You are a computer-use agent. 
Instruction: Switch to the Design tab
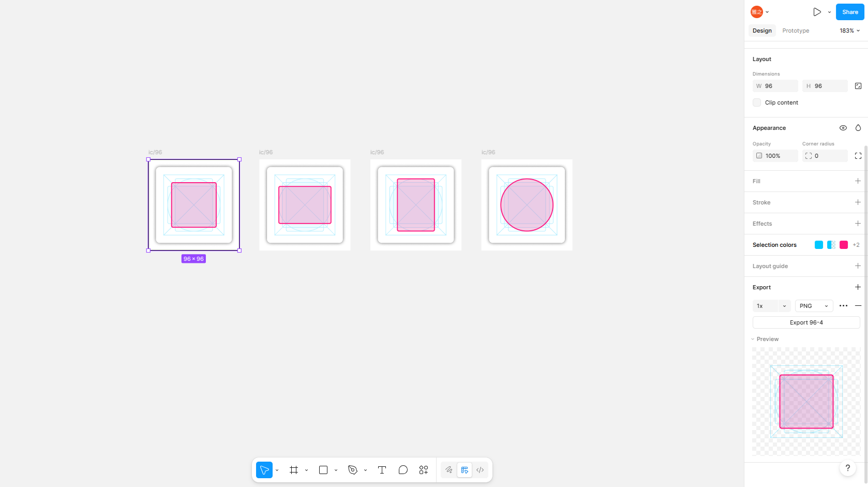click(762, 31)
